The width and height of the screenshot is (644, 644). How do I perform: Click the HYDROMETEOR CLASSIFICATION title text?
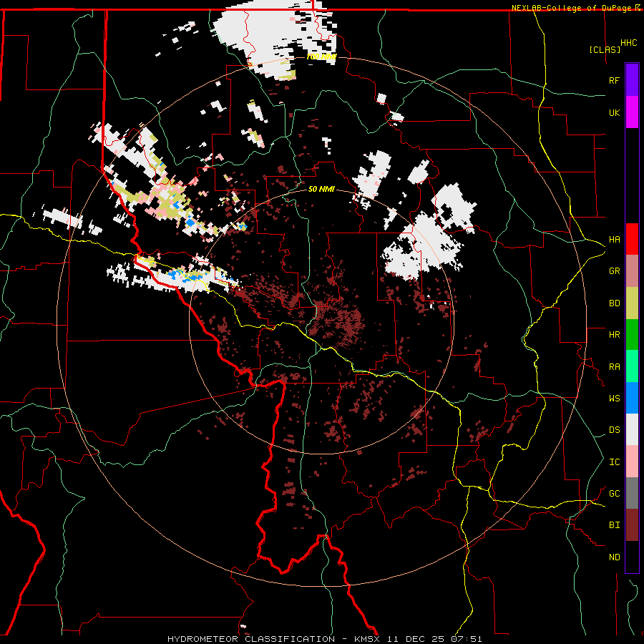[251, 639]
